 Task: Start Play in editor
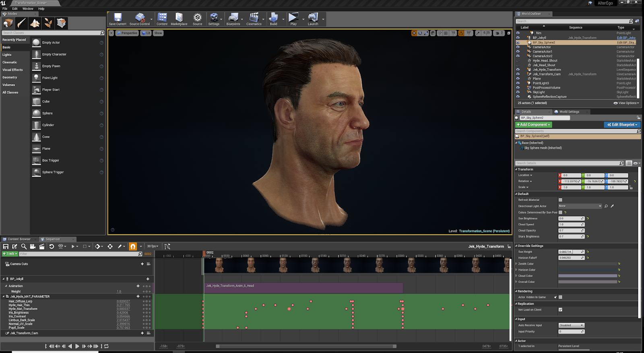[x=293, y=19]
